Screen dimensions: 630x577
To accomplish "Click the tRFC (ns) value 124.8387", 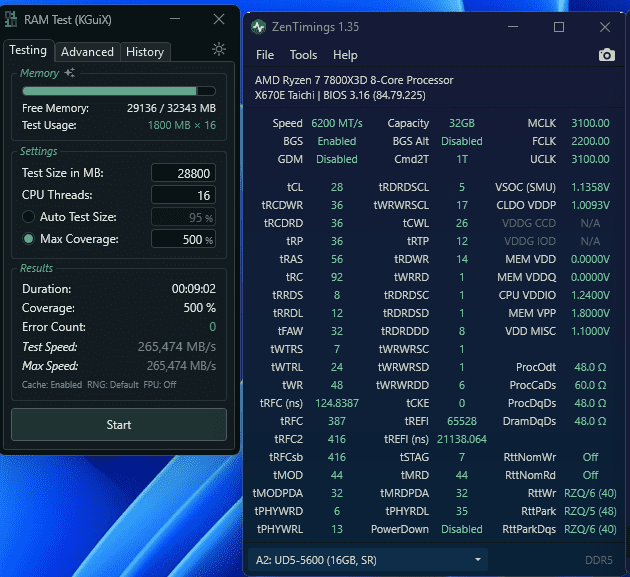I will pyautogui.click(x=337, y=403).
